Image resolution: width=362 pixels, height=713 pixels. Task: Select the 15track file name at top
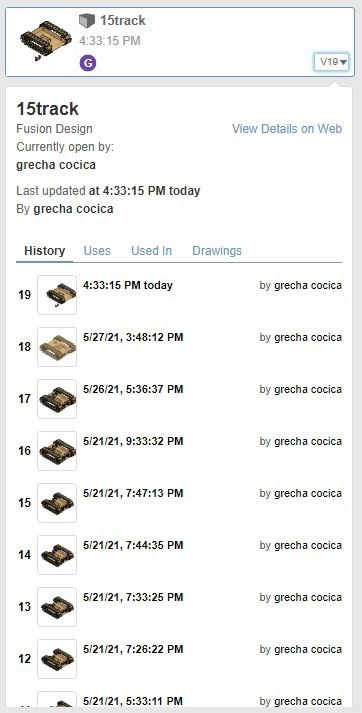tap(123, 20)
